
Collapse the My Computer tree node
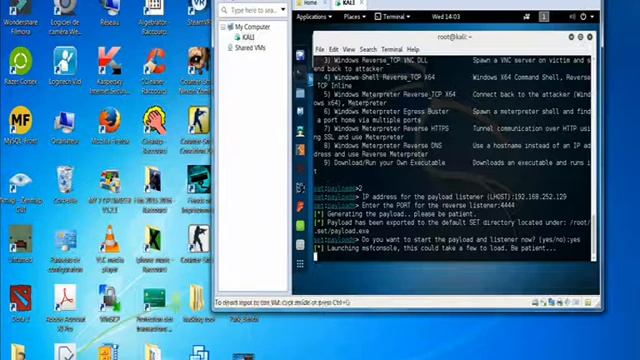pos(223,27)
